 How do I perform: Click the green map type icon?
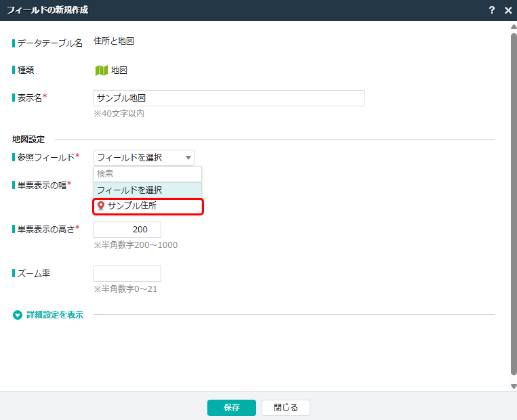pos(102,70)
